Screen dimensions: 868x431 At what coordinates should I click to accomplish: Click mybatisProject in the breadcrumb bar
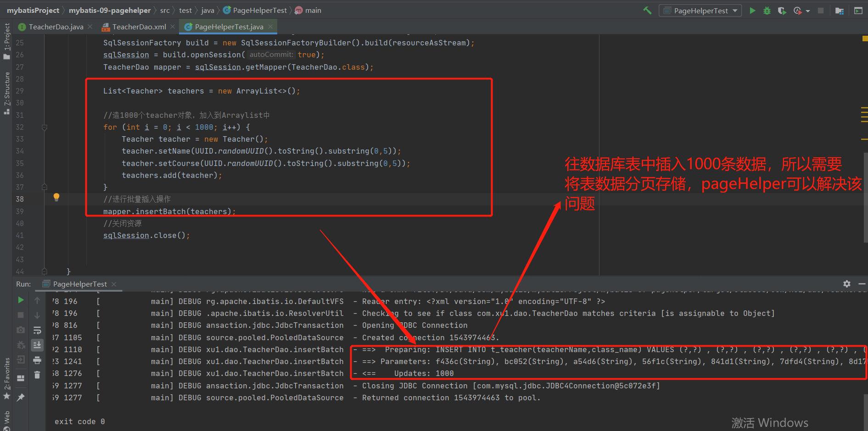pyautogui.click(x=33, y=10)
